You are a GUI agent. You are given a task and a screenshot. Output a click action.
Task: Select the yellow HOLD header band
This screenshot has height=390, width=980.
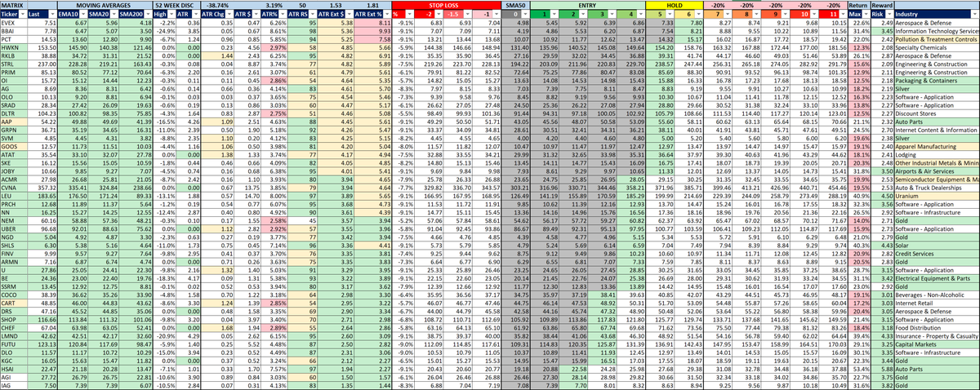[675, 5]
